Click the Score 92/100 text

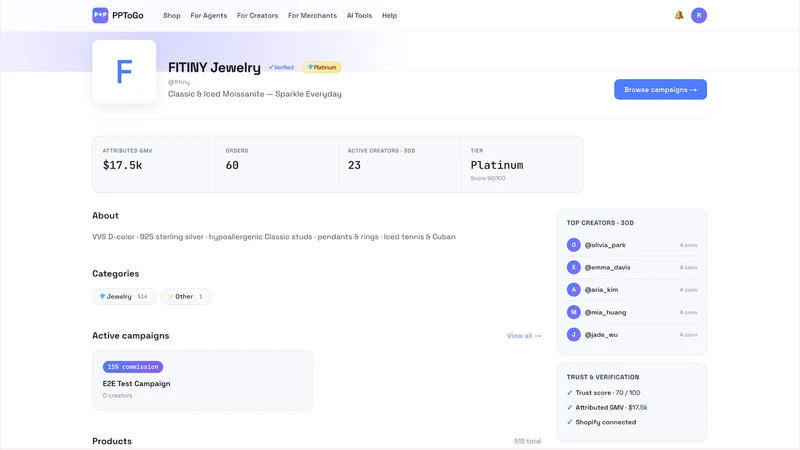(488, 178)
